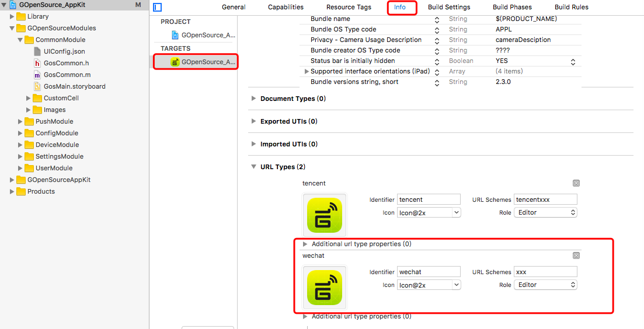Screen dimensions: 644x329
Task: Click the sidebar toggle icon beside General tab
Action: pyautogui.click(x=157, y=8)
